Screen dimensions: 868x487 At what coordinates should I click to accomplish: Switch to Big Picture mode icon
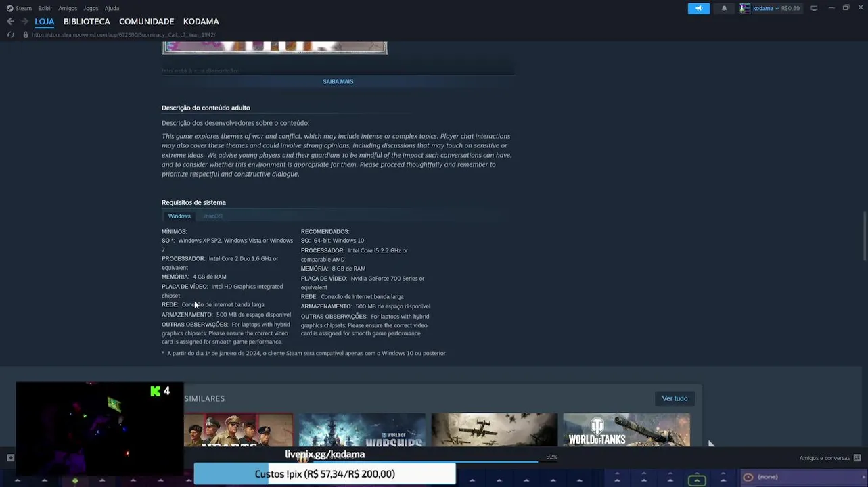click(814, 8)
